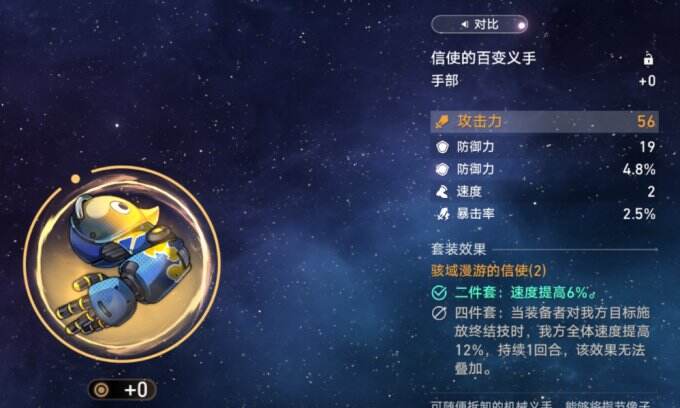Image resolution: width=680 pixels, height=408 pixels.
Task: Select the 攻击力 main stat row
Action: [544, 121]
